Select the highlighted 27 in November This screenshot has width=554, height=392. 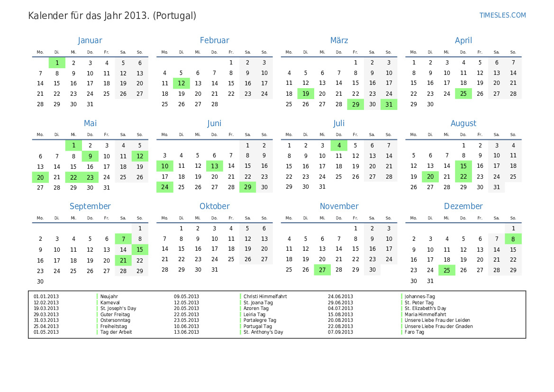pyautogui.click(x=322, y=270)
